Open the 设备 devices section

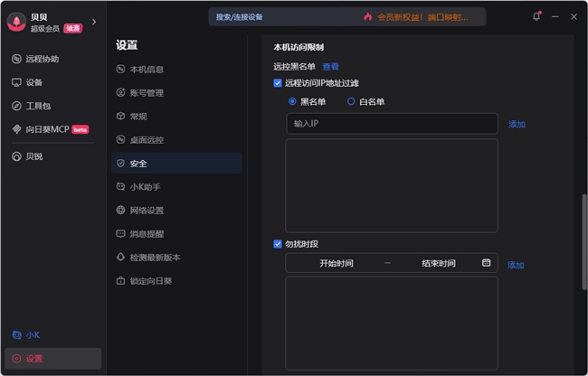pos(33,82)
